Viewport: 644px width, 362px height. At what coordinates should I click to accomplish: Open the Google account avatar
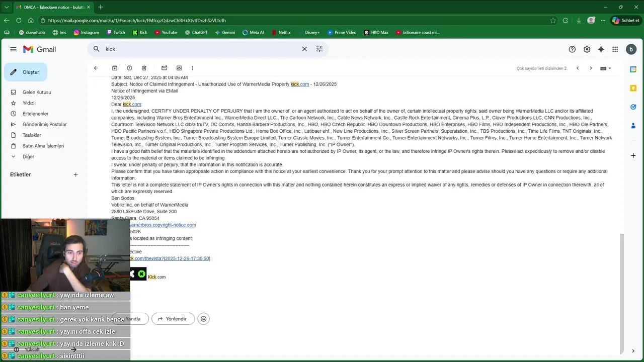(631, 49)
